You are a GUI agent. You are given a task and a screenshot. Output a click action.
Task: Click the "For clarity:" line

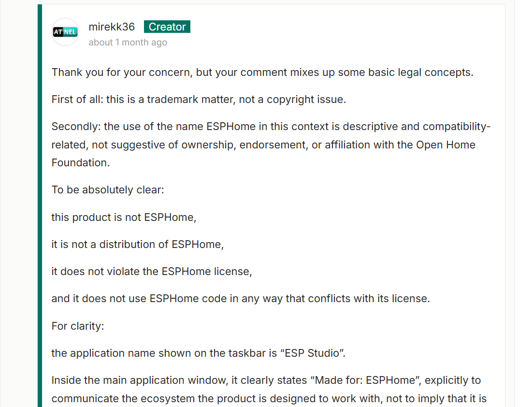(78, 326)
